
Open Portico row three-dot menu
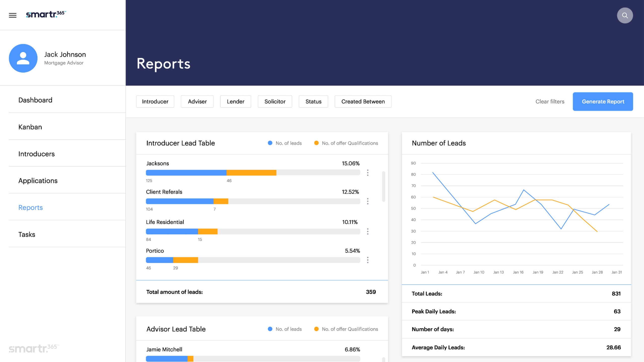[368, 260]
